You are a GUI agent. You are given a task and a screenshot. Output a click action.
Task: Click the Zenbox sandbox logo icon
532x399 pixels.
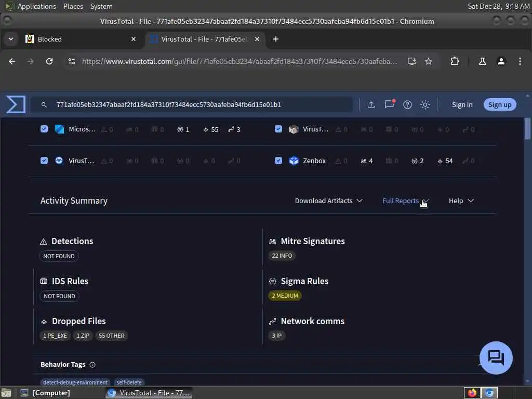(294, 161)
